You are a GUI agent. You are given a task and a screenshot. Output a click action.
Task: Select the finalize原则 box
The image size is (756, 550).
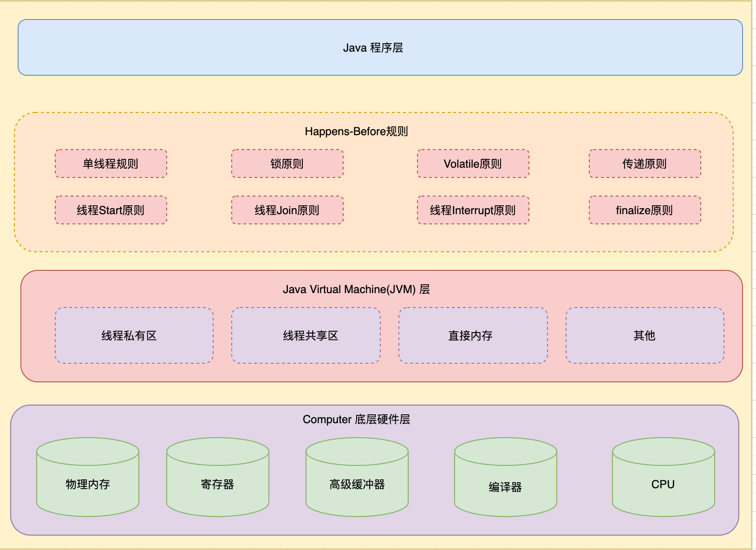click(645, 210)
